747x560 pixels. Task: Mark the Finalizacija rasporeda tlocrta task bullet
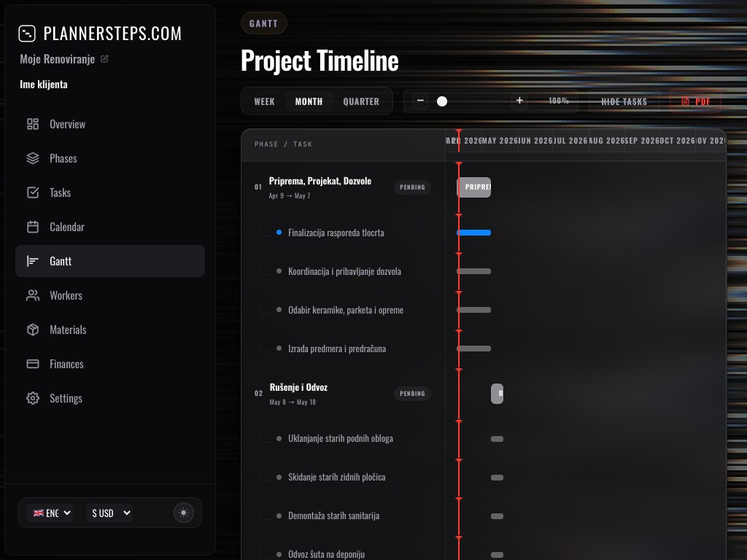tap(278, 233)
